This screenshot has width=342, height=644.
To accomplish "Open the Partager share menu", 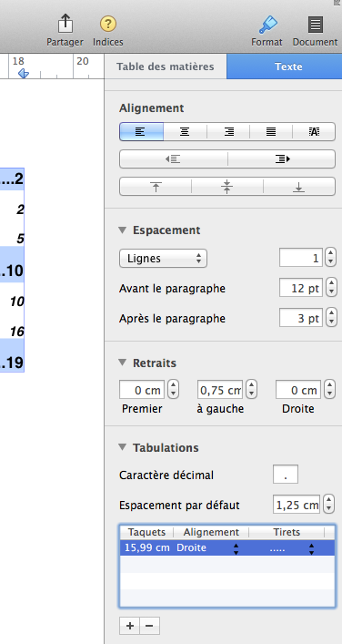I will coord(65,30).
